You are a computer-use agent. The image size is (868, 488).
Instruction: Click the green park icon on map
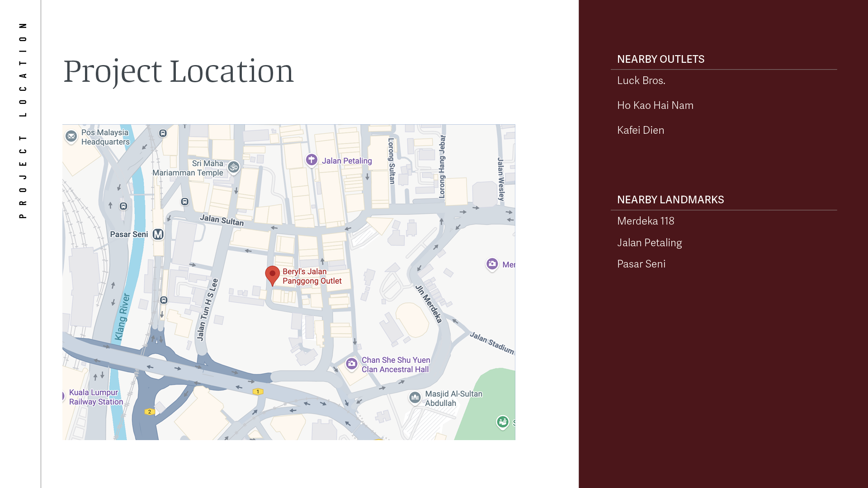(503, 422)
